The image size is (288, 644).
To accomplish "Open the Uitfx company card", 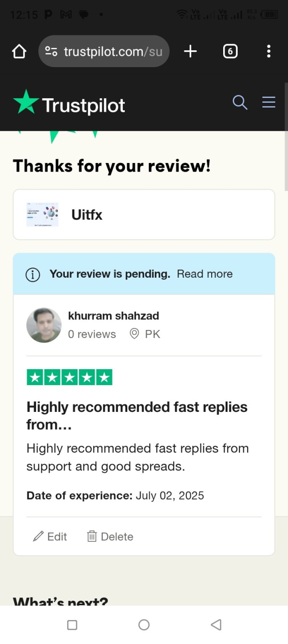I will coord(144,215).
